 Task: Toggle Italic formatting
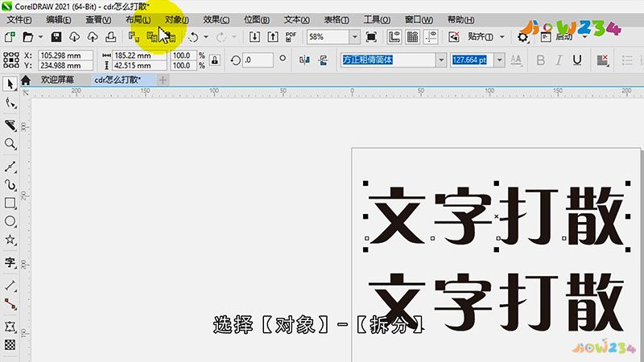click(559, 60)
